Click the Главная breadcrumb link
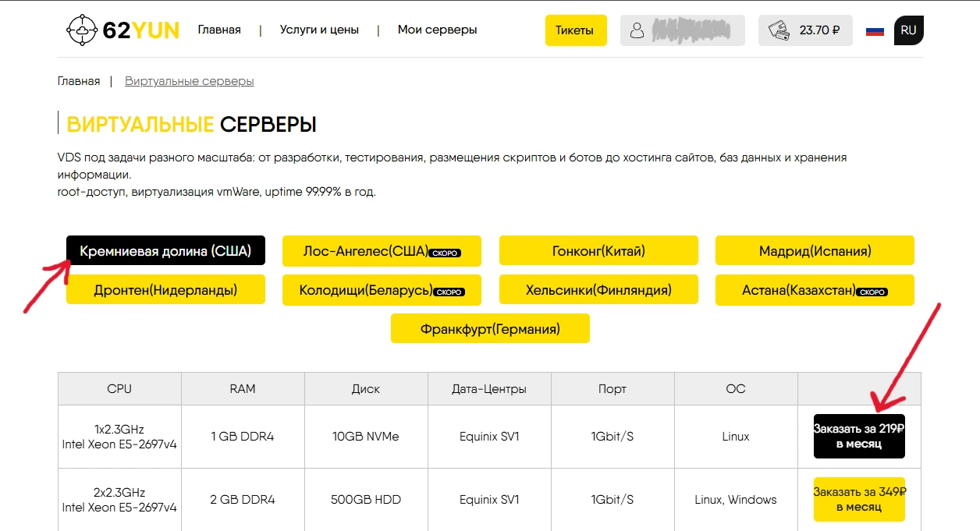This screenshot has width=980, height=531. click(x=79, y=81)
